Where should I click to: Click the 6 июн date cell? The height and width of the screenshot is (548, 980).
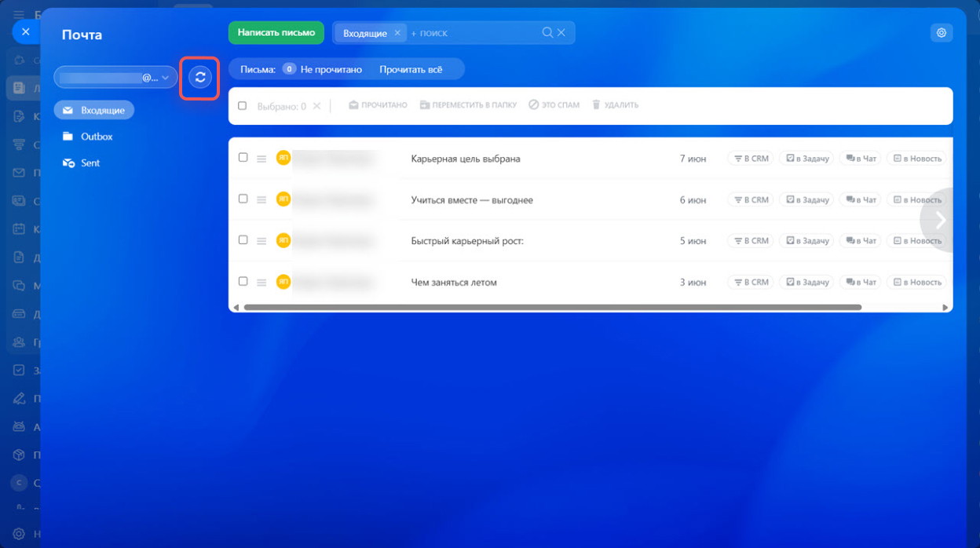(x=693, y=200)
